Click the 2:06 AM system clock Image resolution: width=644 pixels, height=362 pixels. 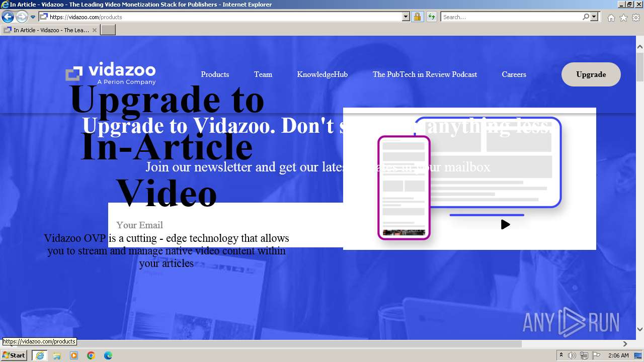click(618, 355)
